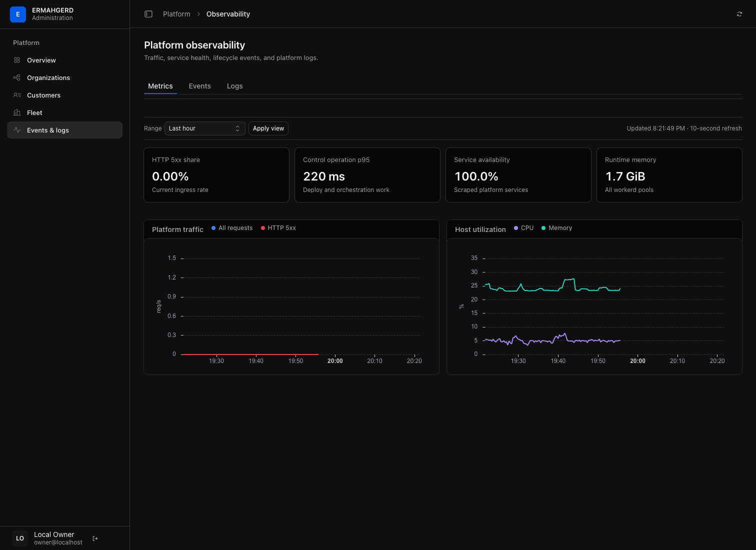Image resolution: width=756 pixels, height=550 pixels.
Task: Click the ERMAHGERD workspace name
Action: pyautogui.click(x=52, y=10)
